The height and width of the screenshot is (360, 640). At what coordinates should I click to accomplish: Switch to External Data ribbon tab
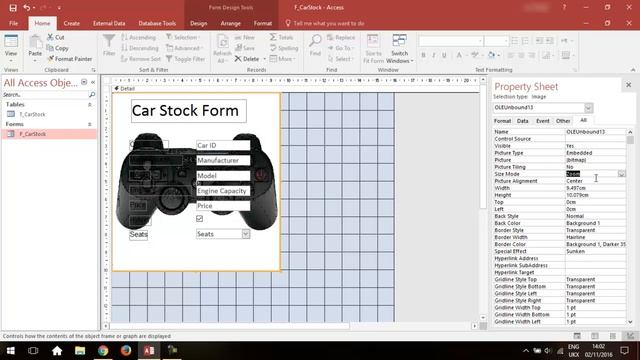click(109, 23)
